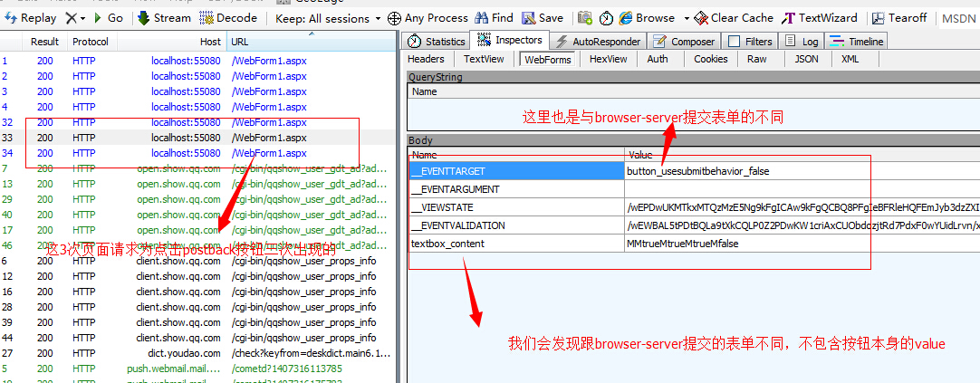
Task: Select session 2 in the list
Action: click(x=197, y=76)
